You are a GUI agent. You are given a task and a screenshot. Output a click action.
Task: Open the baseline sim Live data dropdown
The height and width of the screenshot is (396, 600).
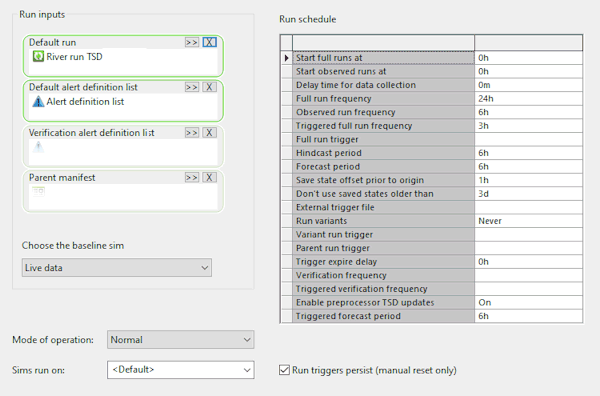(x=117, y=267)
